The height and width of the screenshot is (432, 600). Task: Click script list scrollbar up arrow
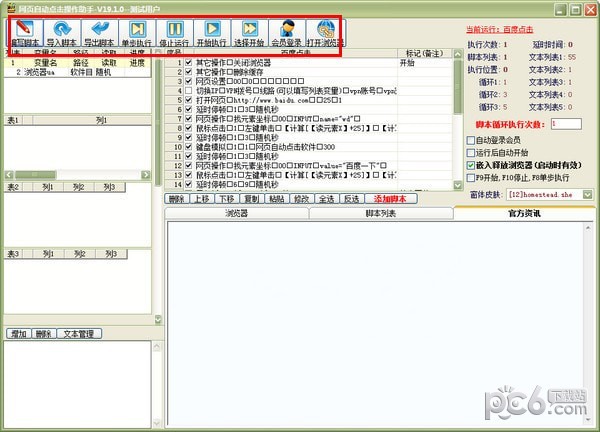tap(458, 54)
